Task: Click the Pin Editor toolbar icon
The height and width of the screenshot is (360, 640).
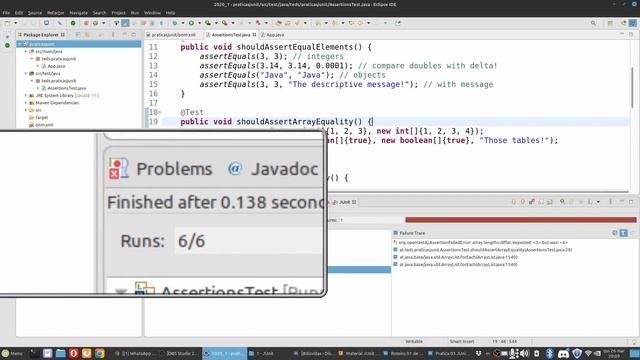Action: [x=398, y=23]
